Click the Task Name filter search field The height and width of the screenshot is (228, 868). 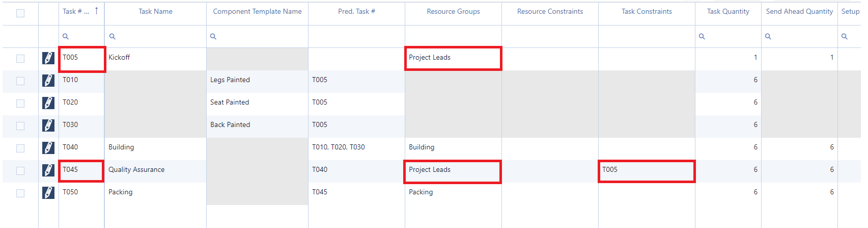(158, 37)
